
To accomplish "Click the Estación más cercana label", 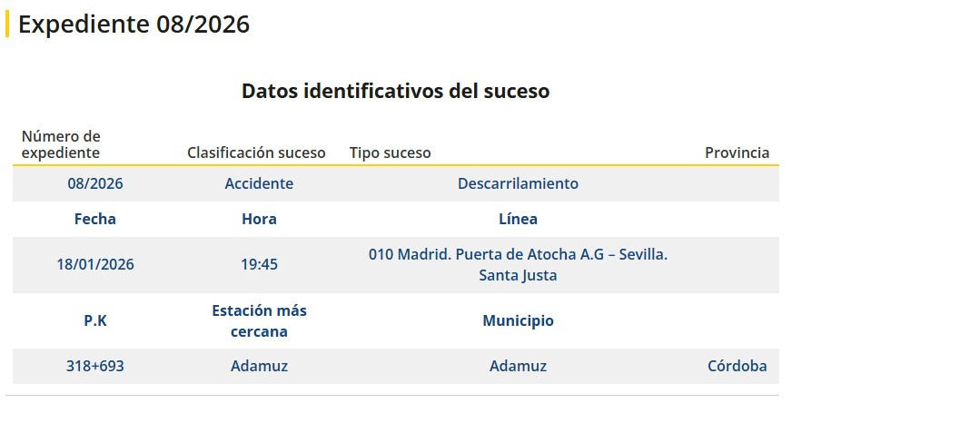I will 259,320.
